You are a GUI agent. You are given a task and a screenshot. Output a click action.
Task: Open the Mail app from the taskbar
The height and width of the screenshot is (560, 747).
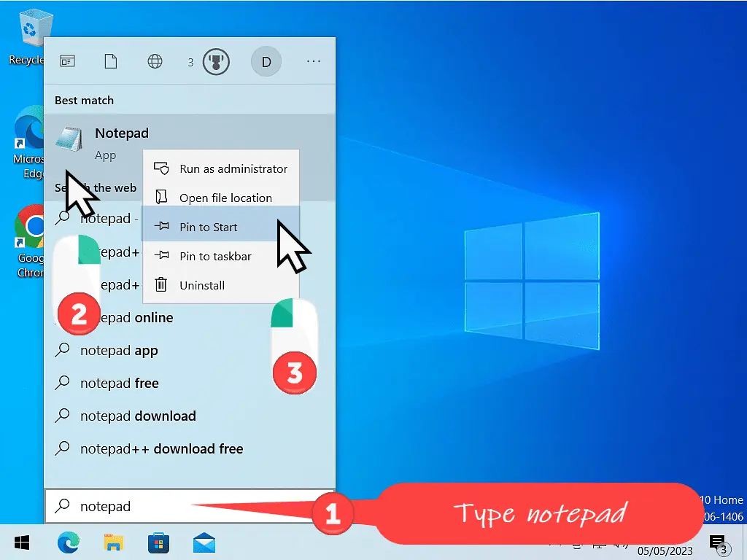pos(204,542)
